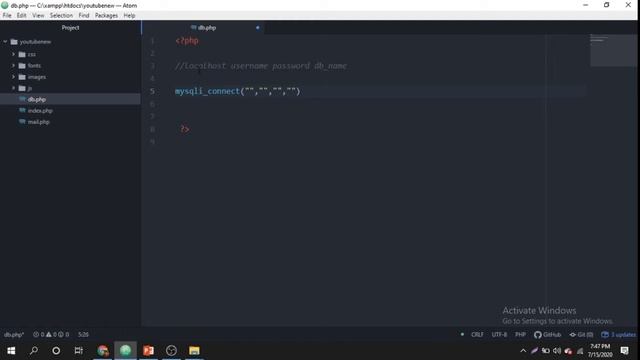Viewport: 640px width, 360px height.
Task: Open the Selection menu
Action: (61, 16)
